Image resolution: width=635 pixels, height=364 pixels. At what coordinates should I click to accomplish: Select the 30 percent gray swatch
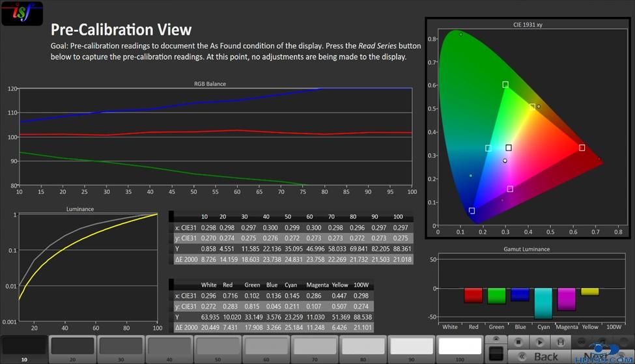tap(120, 348)
